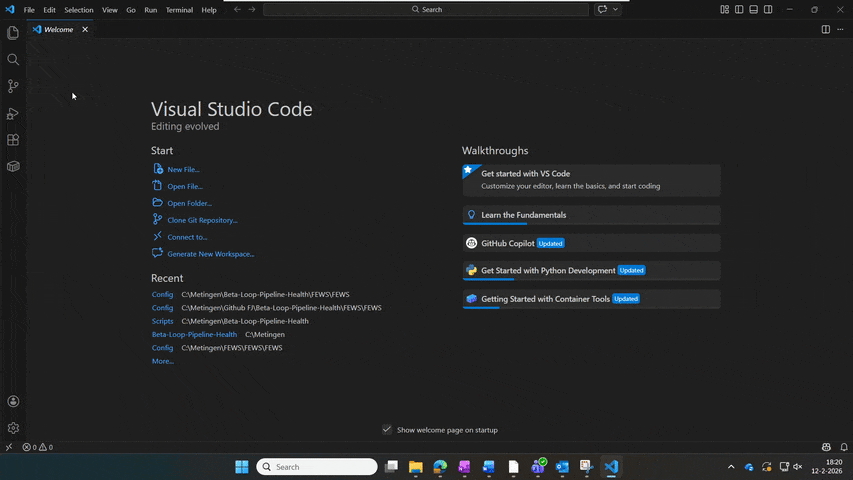Open the Selection menu
The image size is (853, 480).
[x=79, y=10]
